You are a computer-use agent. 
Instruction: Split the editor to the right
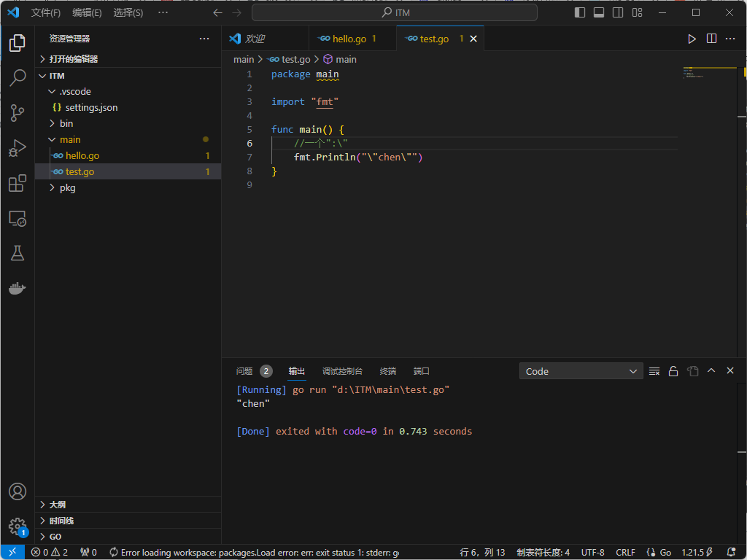click(x=711, y=39)
